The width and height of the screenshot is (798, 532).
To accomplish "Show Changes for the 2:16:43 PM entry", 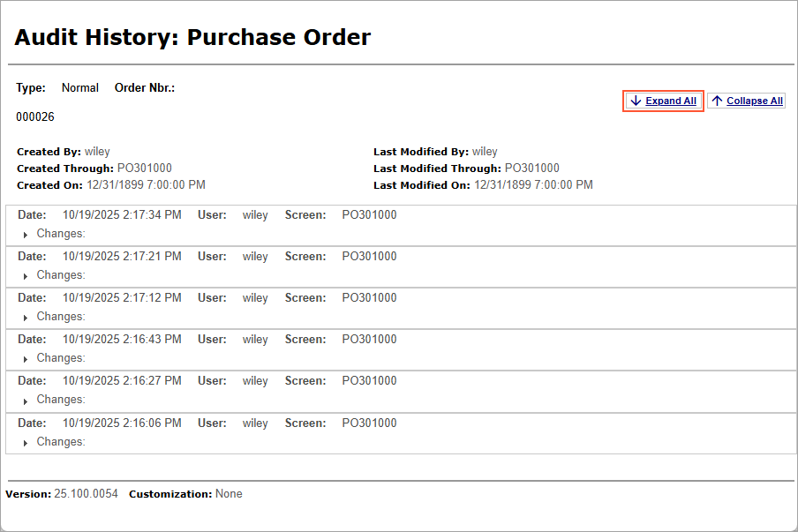I will point(26,359).
